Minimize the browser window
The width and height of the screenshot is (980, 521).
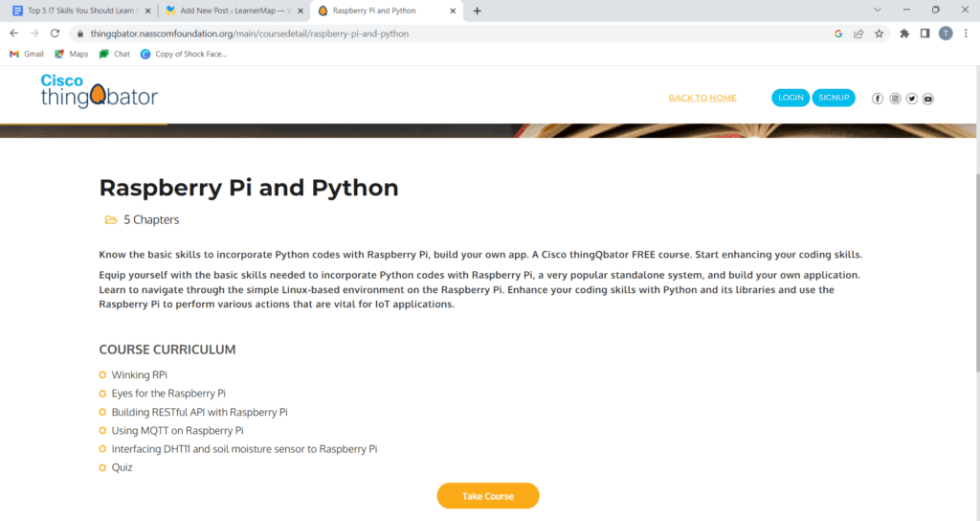coord(906,10)
